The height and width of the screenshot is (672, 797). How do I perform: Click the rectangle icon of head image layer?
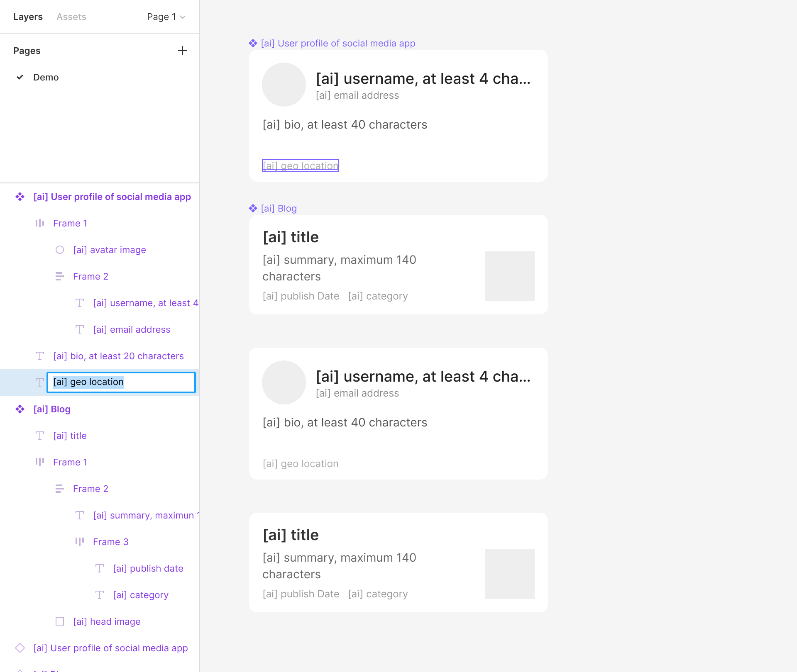[60, 621]
